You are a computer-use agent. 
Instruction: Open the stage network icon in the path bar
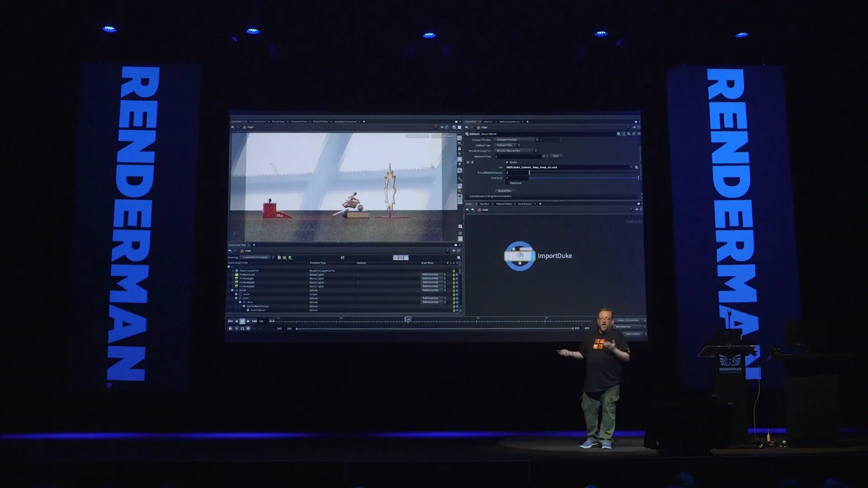tap(479, 127)
